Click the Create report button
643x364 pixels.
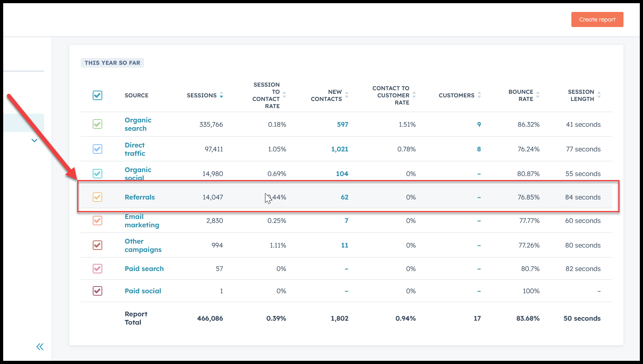tap(597, 19)
